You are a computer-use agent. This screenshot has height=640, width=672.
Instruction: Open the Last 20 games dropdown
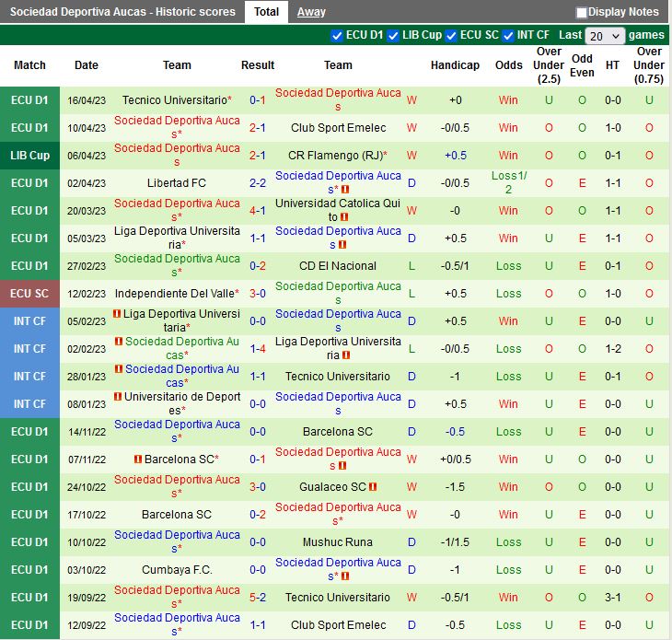(x=605, y=36)
